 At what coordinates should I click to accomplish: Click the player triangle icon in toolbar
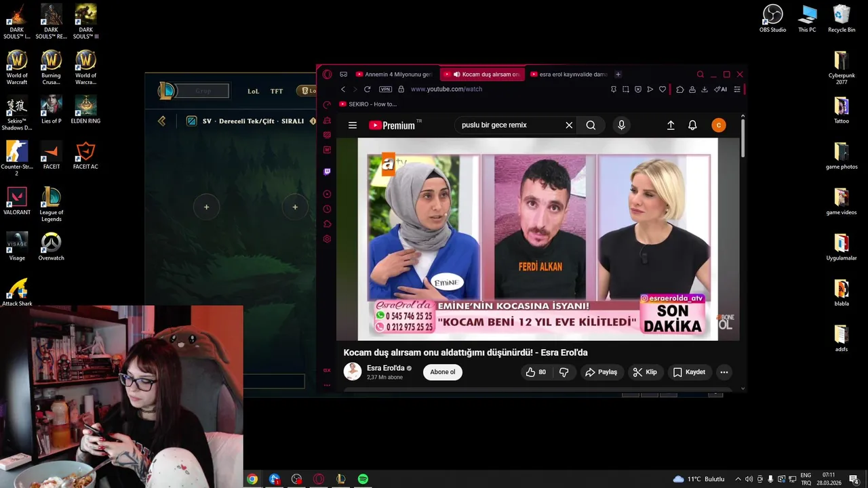[650, 89]
